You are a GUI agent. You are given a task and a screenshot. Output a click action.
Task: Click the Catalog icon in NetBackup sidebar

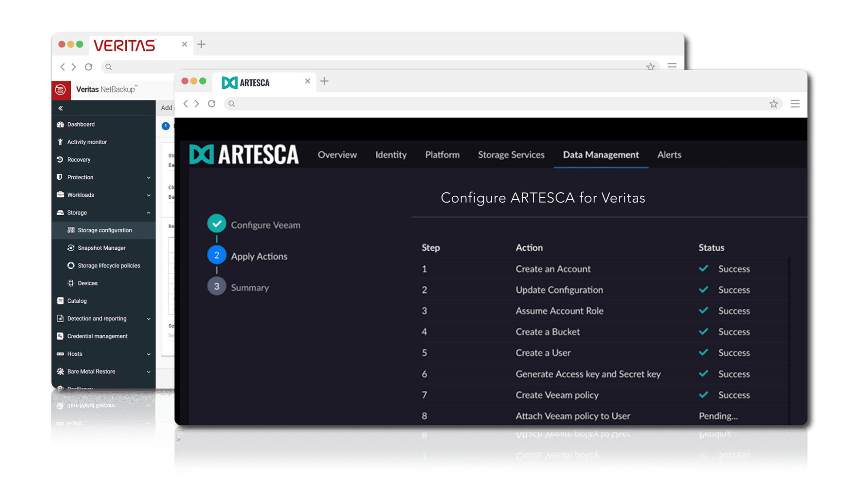[x=60, y=301]
